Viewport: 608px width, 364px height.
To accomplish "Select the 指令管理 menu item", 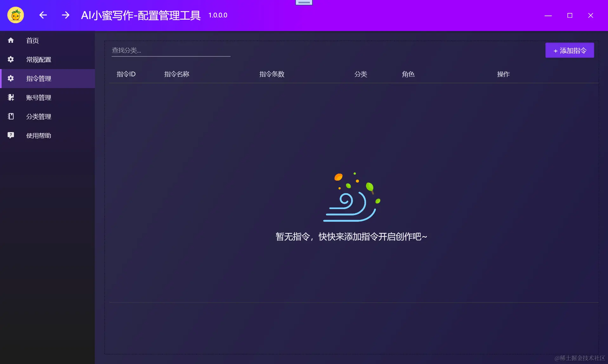I will click(48, 79).
